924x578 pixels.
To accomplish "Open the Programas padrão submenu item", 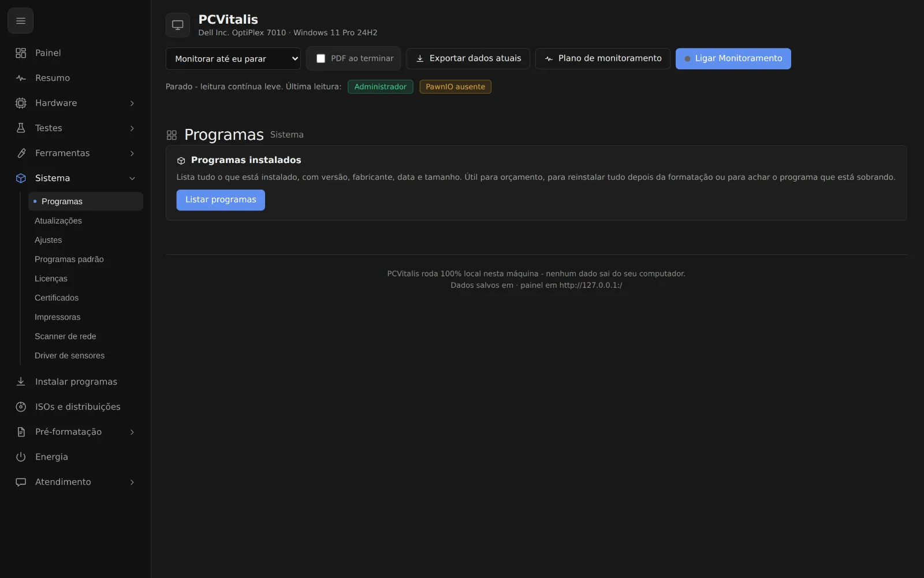I will tap(85, 259).
